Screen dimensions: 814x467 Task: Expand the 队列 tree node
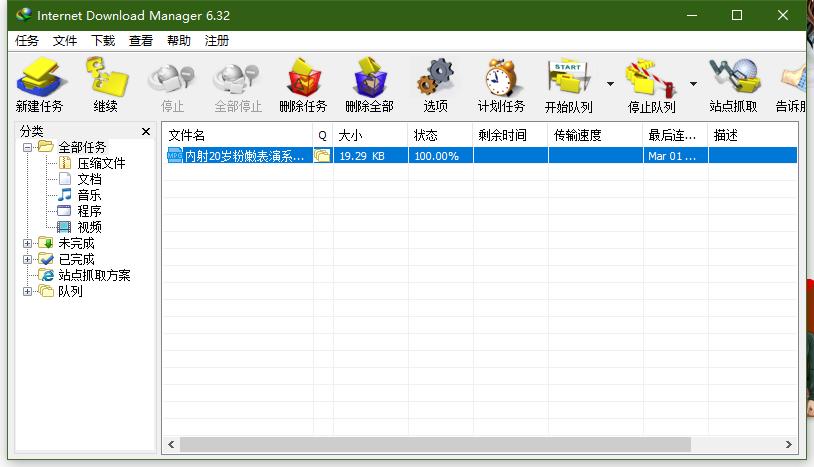coord(28,292)
